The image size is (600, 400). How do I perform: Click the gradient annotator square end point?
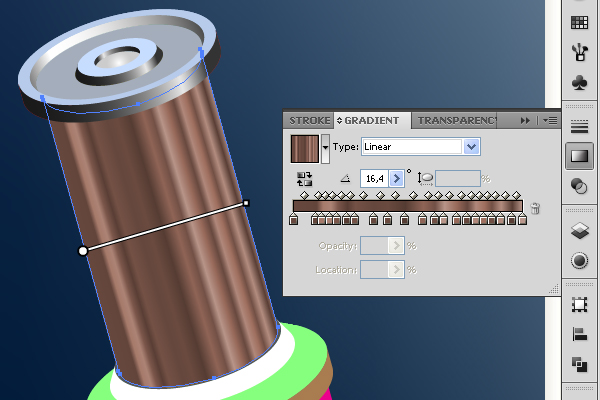(246, 203)
